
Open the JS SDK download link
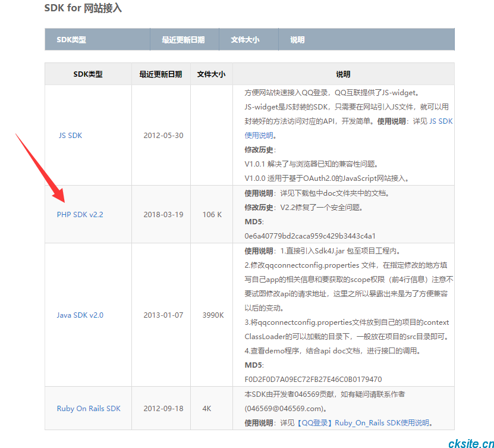pos(70,136)
